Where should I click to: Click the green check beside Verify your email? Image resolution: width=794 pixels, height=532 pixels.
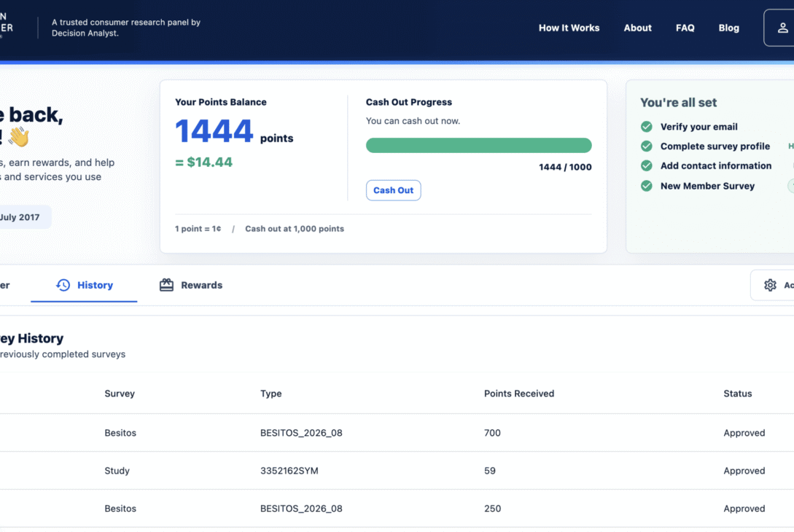point(647,127)
